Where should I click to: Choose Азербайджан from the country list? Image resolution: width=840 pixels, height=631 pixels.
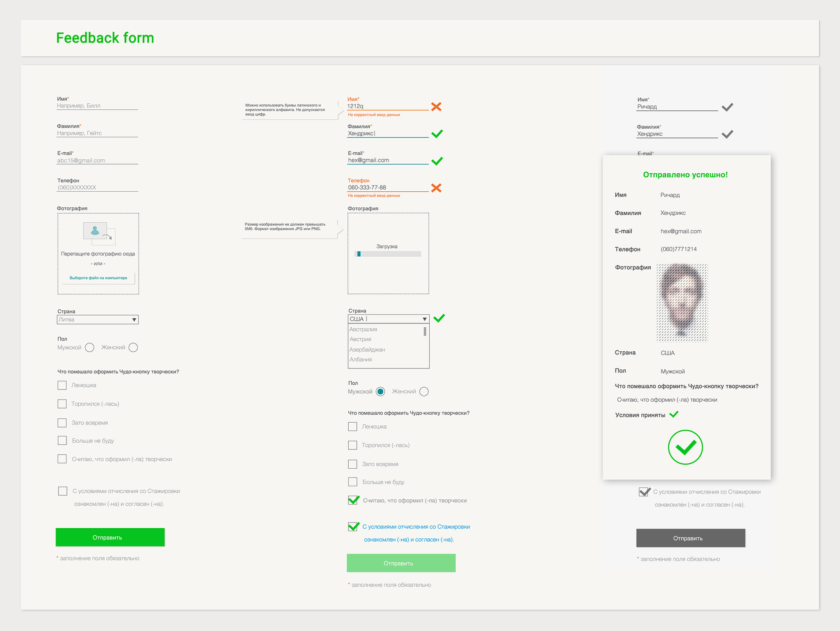tap(367, 350)
